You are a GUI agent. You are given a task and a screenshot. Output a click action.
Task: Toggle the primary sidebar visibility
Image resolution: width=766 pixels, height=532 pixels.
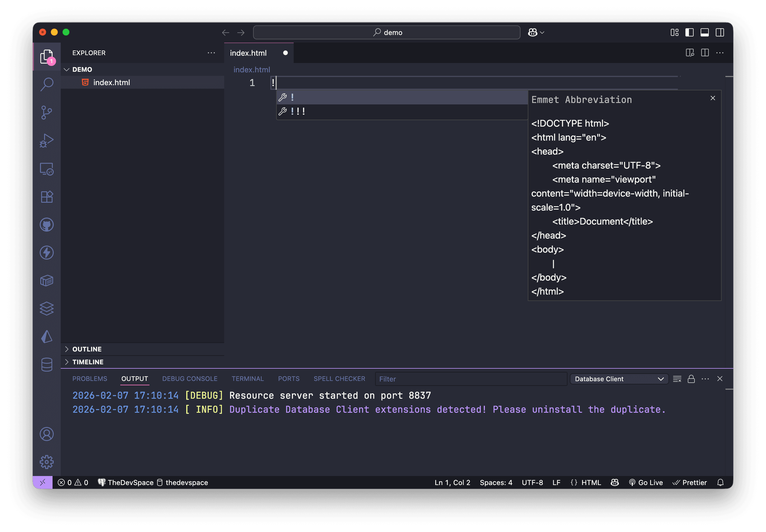(689, 32)
